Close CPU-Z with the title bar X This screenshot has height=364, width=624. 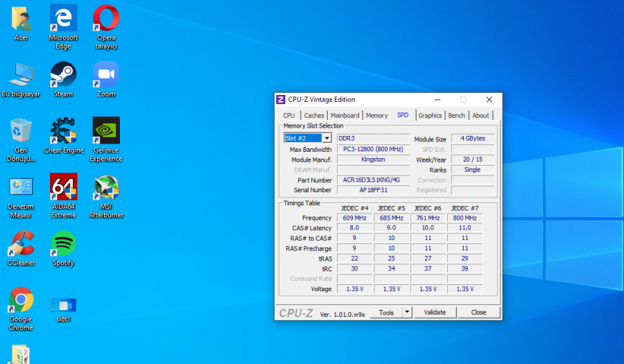pos(489,99)
